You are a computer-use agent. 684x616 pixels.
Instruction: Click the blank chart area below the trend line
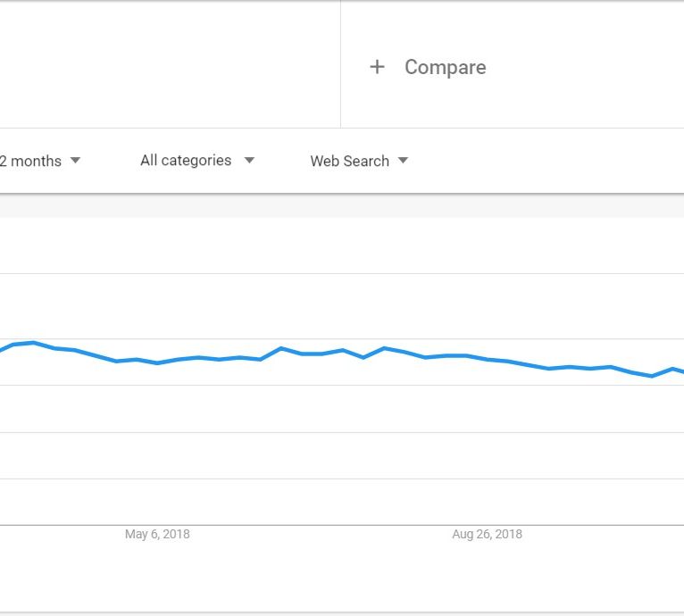tap(339, 455)
